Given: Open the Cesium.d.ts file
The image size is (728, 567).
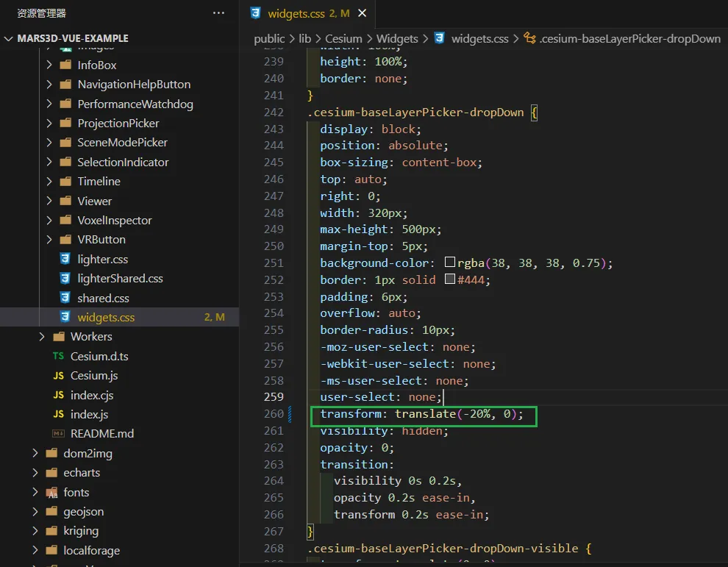Looking at the screenshot, I should pos(99,356).
